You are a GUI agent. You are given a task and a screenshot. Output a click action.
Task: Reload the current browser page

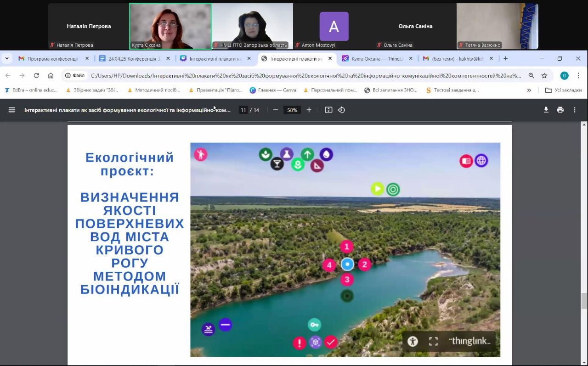pyautogui.click(x=36, y=76)
